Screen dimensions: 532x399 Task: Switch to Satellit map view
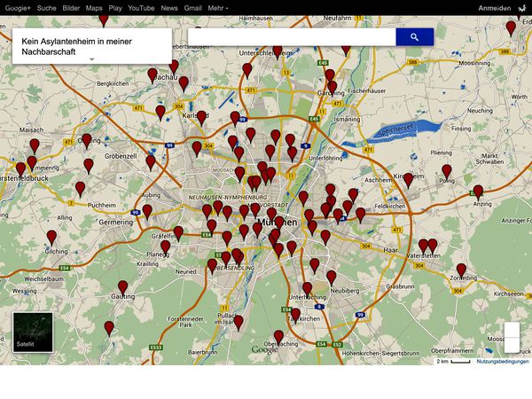(33, 332)
